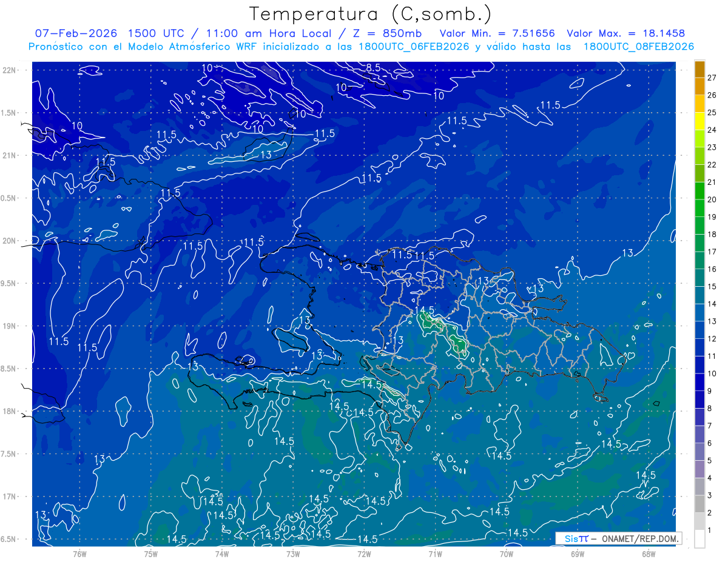Click the "76W" longitude axis label
The height and width of the screenshot is (562, 728).
[79, 554]
